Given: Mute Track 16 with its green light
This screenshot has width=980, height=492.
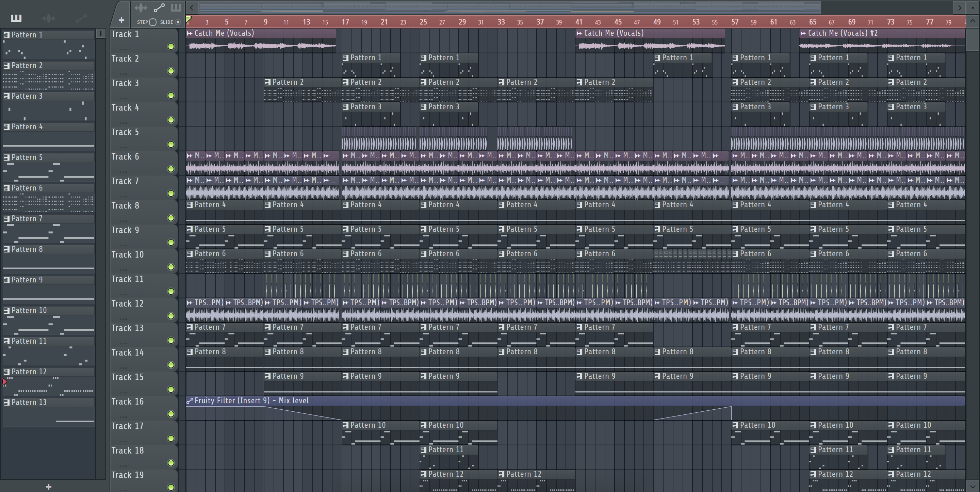Looking at the screenshot, I should point(171,414).
